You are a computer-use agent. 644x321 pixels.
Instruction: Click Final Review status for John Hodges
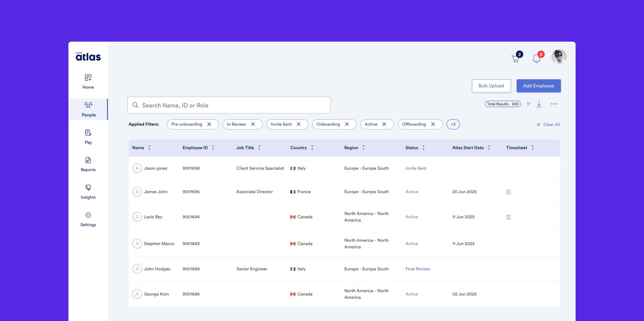418,269
